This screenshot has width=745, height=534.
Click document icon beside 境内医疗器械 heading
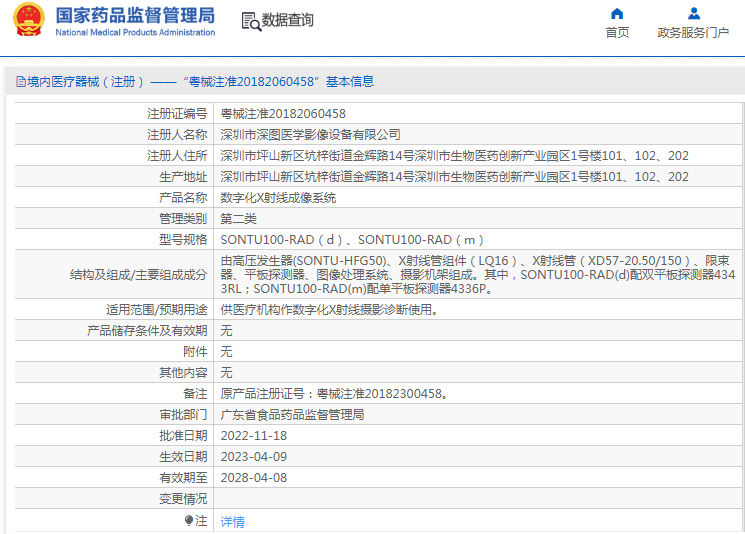[x=21, y=82]
